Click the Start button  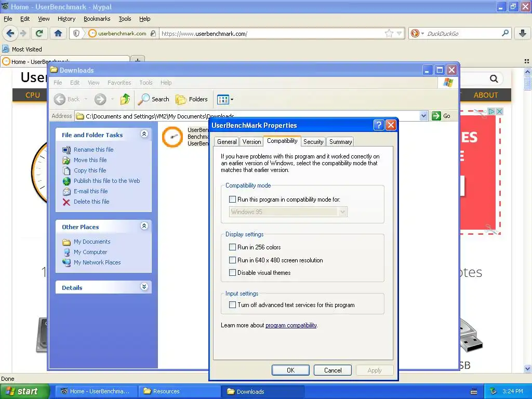[24, 391]
